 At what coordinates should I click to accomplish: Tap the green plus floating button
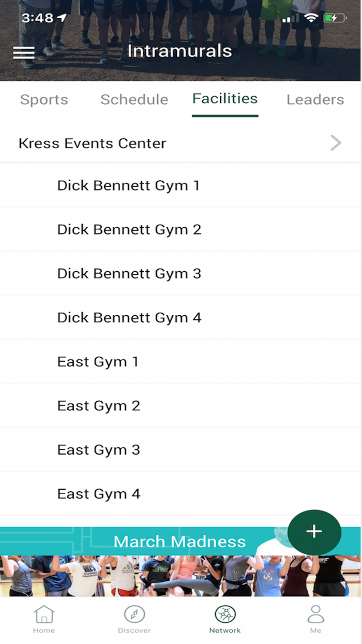click(314, 532)
